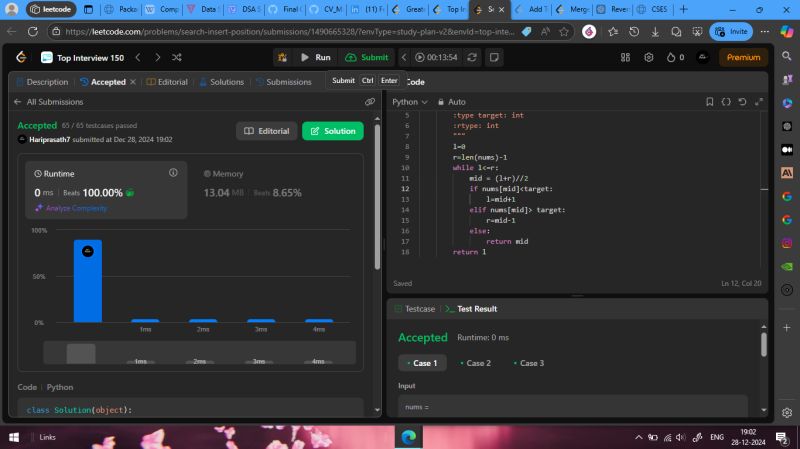Reset the code to the default template
Image resolution: width=800 pixels, height=449 pixels.
coord(742,102)
